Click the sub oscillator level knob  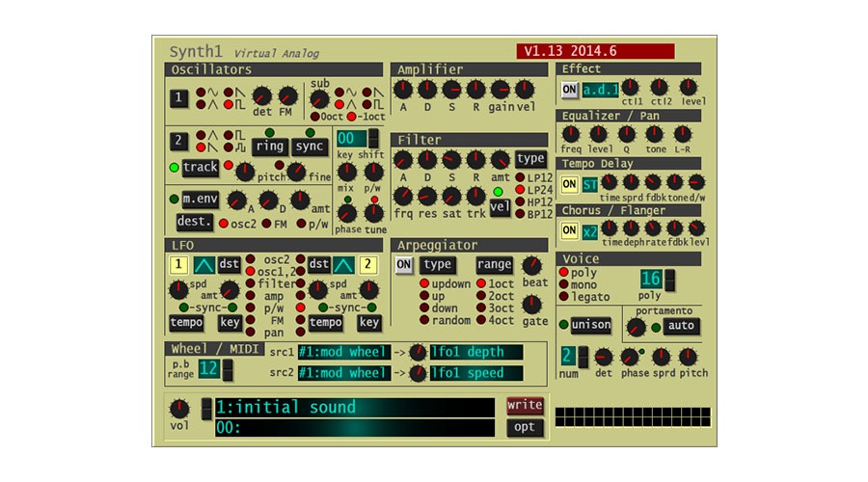(319, 99)
